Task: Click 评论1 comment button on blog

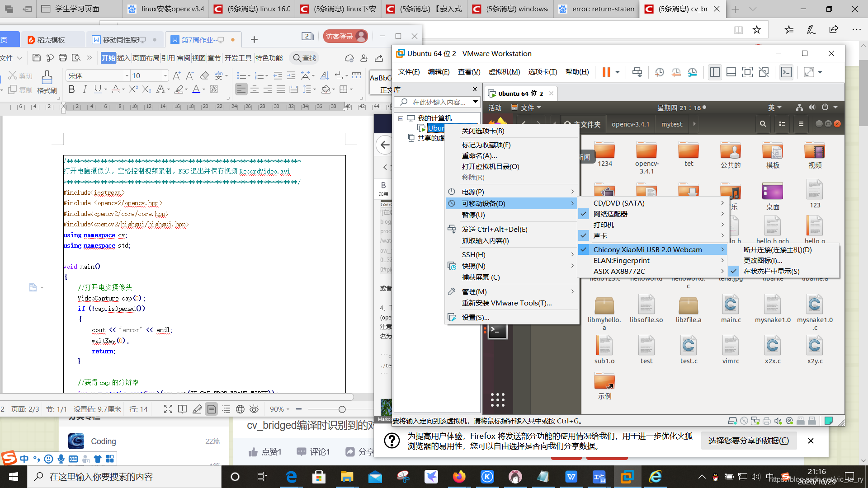Action: click(x=313, y=451)
